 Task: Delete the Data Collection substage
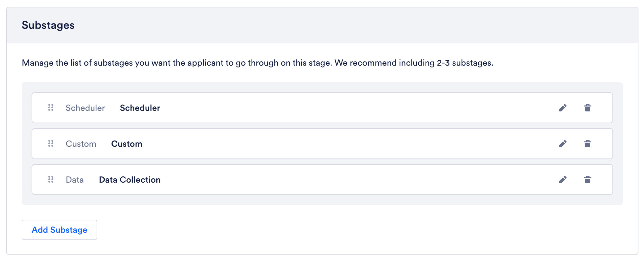588,180
